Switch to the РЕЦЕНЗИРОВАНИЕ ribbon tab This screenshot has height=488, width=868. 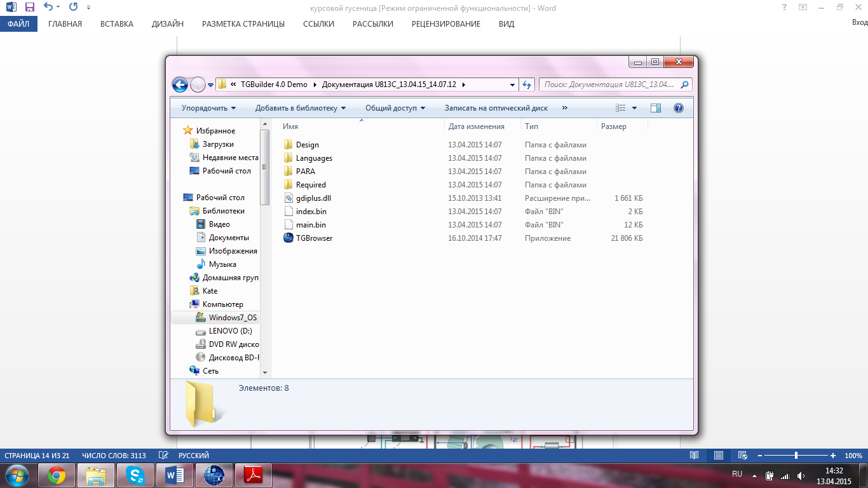tap(446, 24)
